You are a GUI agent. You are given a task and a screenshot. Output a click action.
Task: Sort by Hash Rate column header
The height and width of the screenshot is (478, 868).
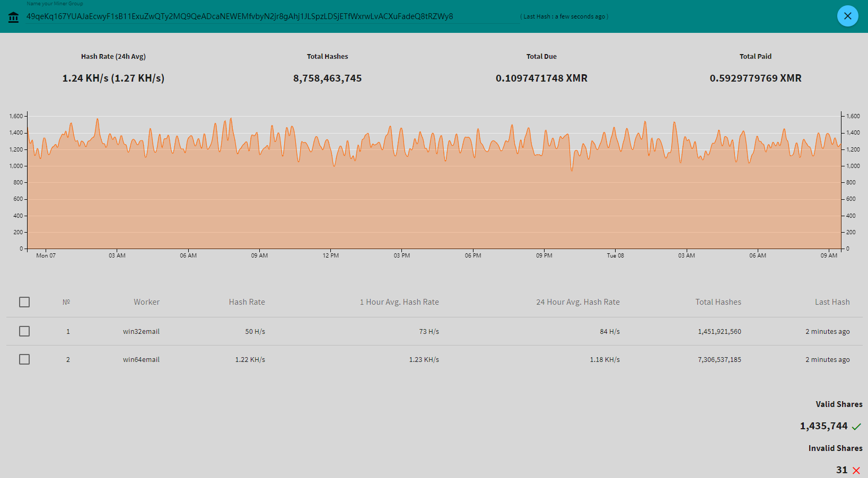click(x=247, y=302)
